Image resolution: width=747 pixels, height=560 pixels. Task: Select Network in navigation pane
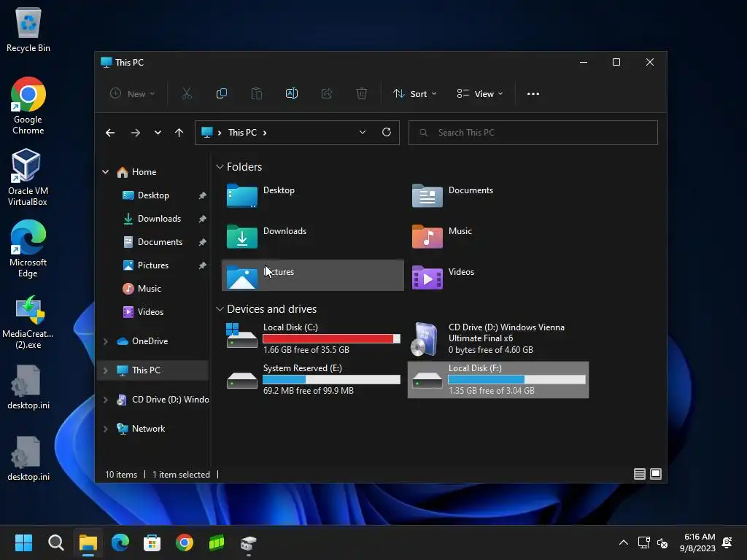pyautogui.click(x=148, y=429)
